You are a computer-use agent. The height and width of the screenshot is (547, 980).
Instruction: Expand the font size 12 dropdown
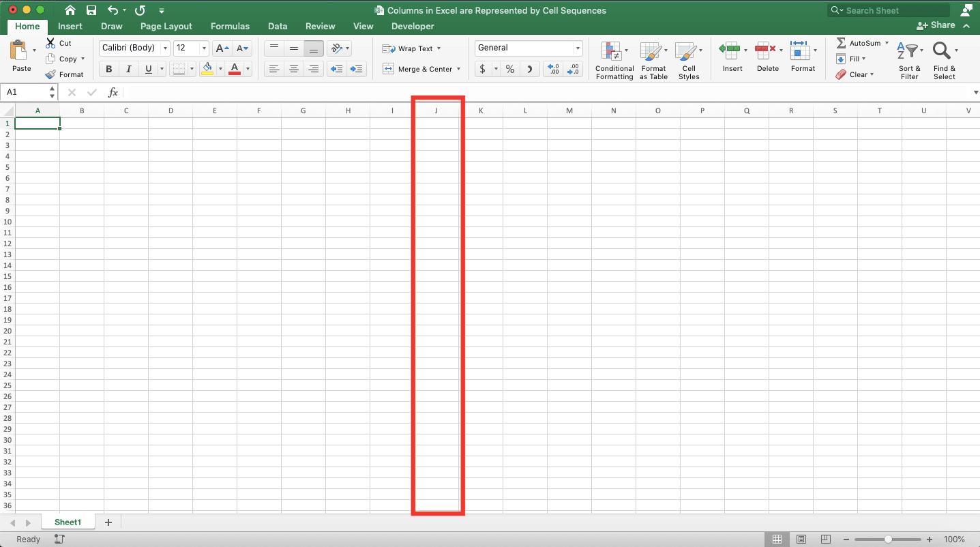coord(204,48)
